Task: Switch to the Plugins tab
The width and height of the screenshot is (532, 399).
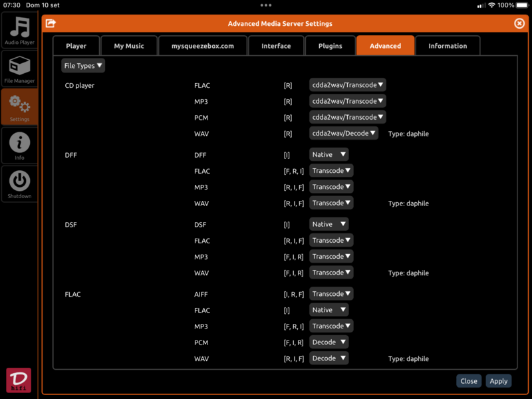Action: click(331, 46)
